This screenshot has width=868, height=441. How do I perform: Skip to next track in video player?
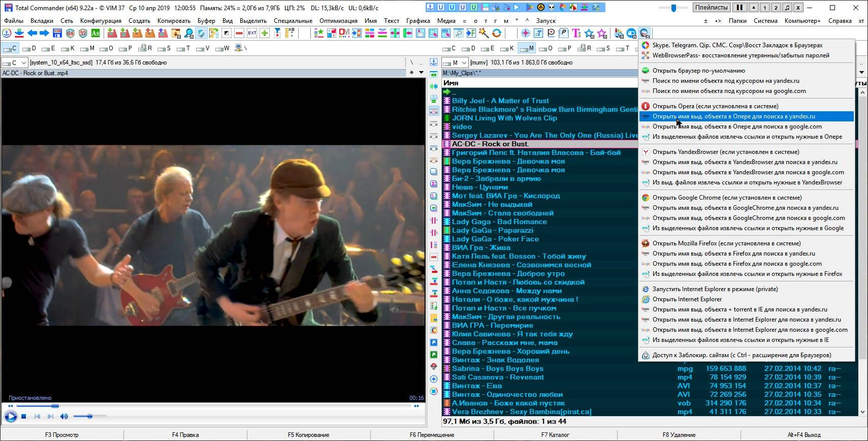(x=50, y=417)
